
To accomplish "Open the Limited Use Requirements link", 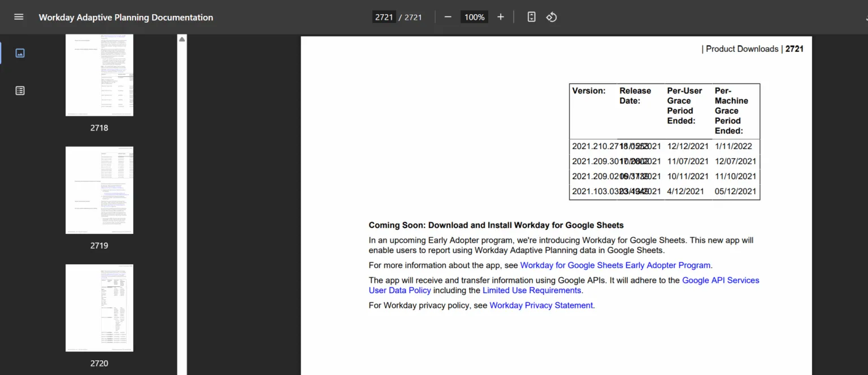I will pyautogui.click(x=531, y=290).
